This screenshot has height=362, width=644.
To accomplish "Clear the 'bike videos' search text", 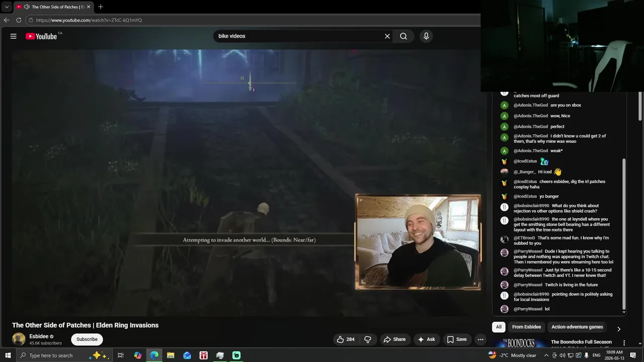I will click(387, 36).
